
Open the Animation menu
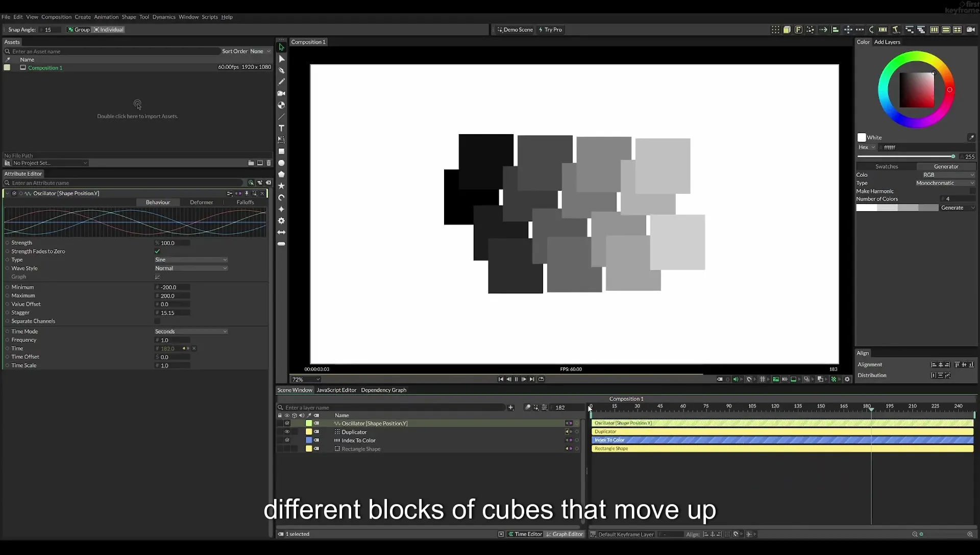tap(106, 17)
